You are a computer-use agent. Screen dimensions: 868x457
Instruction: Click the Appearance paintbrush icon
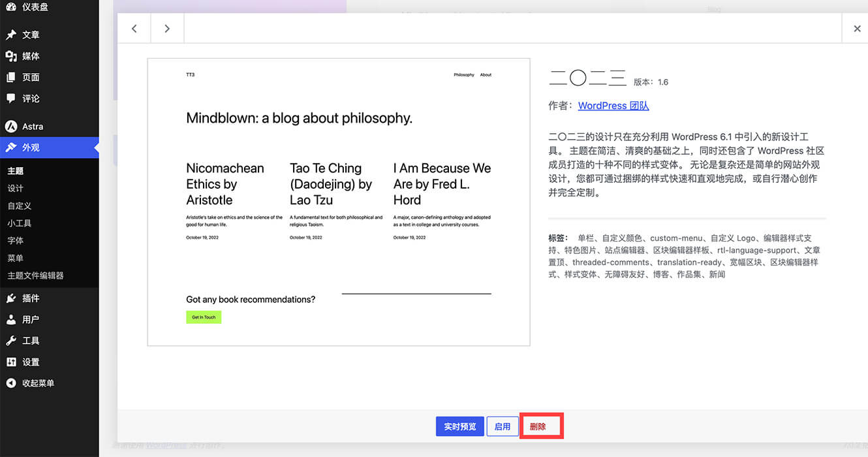click(x=11, y=148)
